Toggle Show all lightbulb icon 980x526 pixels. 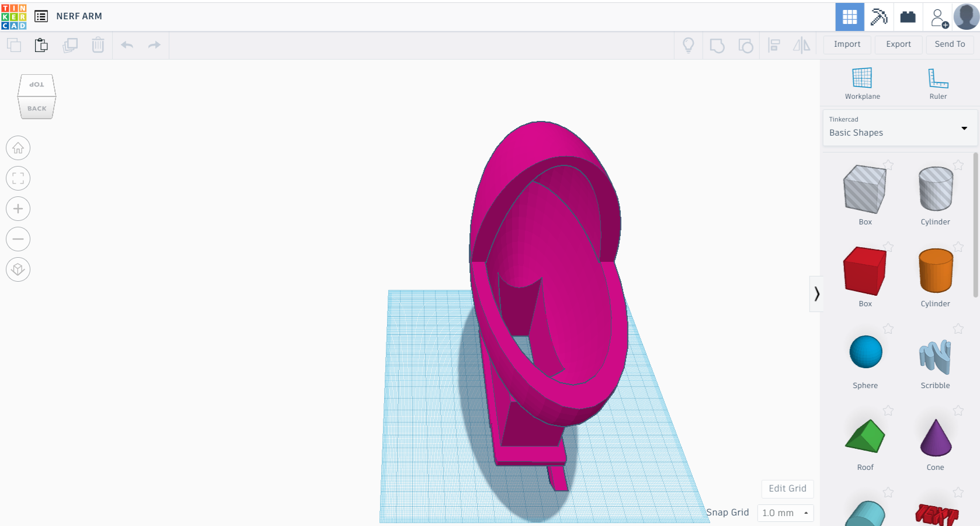[689, 45]
